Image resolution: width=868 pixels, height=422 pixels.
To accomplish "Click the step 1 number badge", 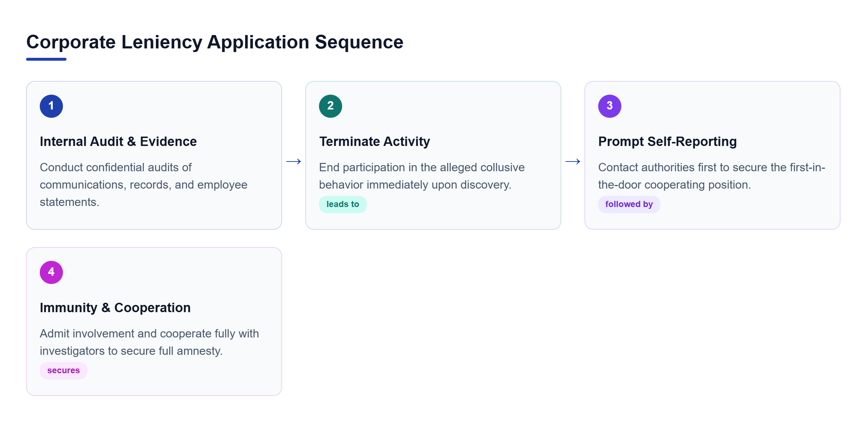I will pos(51,106).
